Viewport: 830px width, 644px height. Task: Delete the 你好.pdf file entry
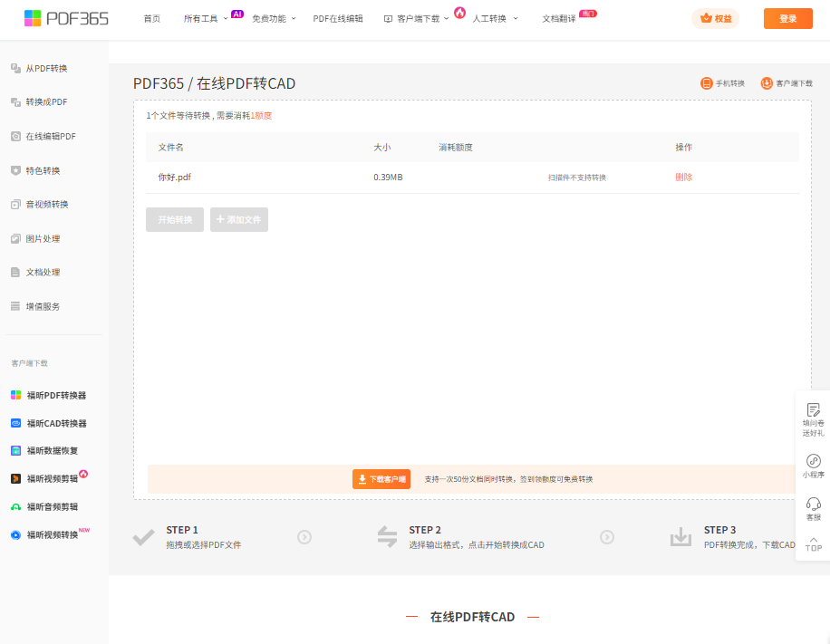683,178
